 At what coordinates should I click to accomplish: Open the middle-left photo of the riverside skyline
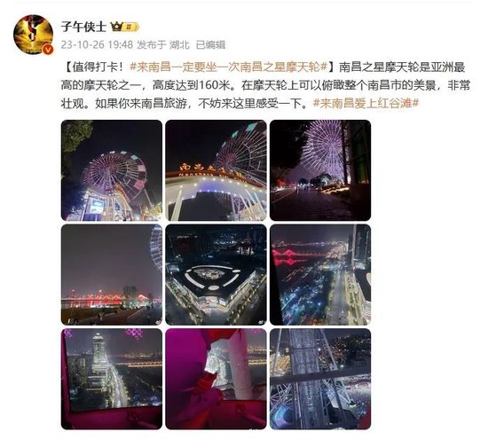coord(112,275)
